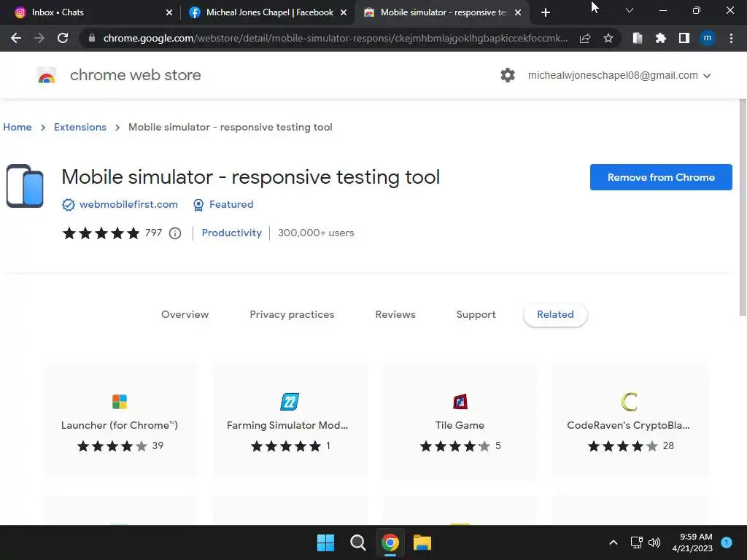Open the Chrome profile avatar
Image resolution: width=747 pixels, height=560 pixels.
[708, 38]
